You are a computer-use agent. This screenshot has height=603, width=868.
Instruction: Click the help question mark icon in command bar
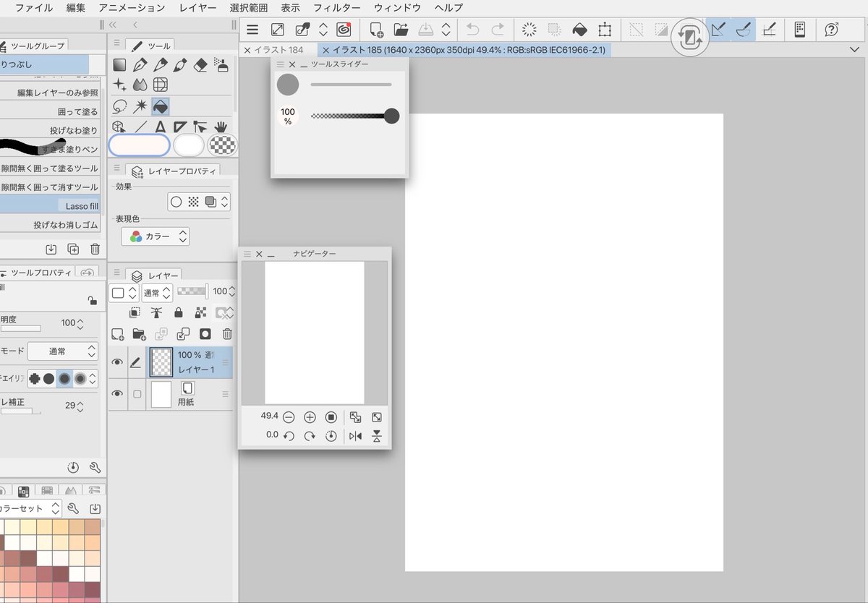coord(832,30)
